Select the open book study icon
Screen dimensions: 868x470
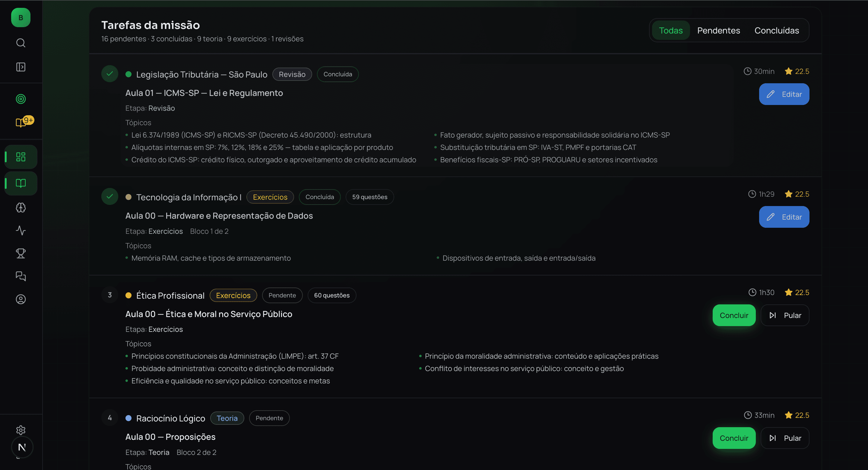click(21, 184)
